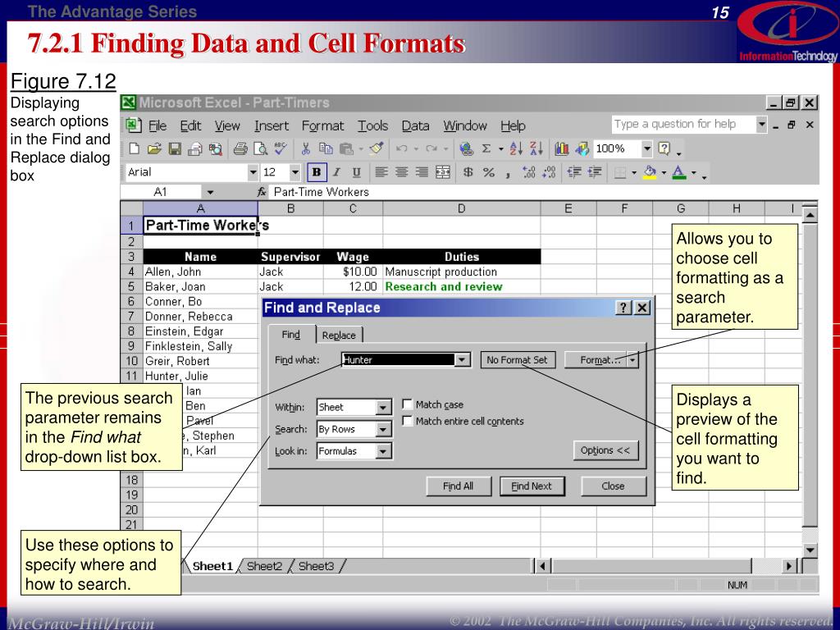Open the Data menu
This screenshot has height=630, width=840.
(415, 126)
